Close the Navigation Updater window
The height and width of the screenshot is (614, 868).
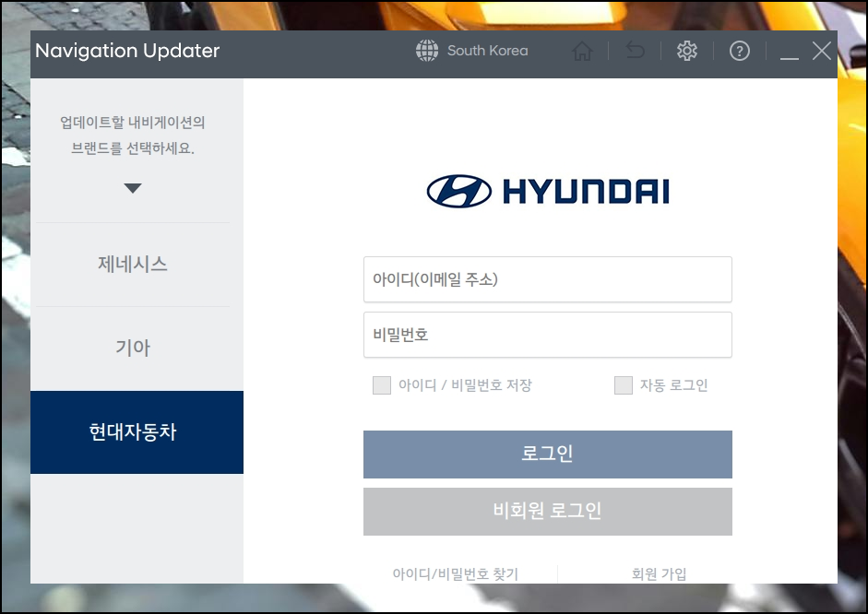click(x=822, y=51)
